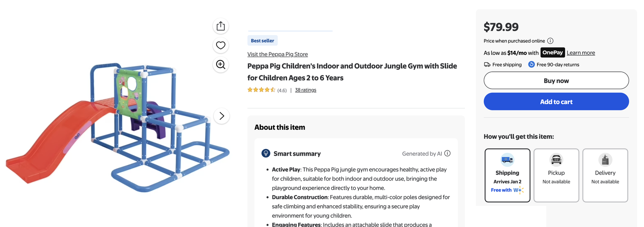Click info icon next to Generated by AI
This screenshot has height=227, width=644.
click(447, 154)
